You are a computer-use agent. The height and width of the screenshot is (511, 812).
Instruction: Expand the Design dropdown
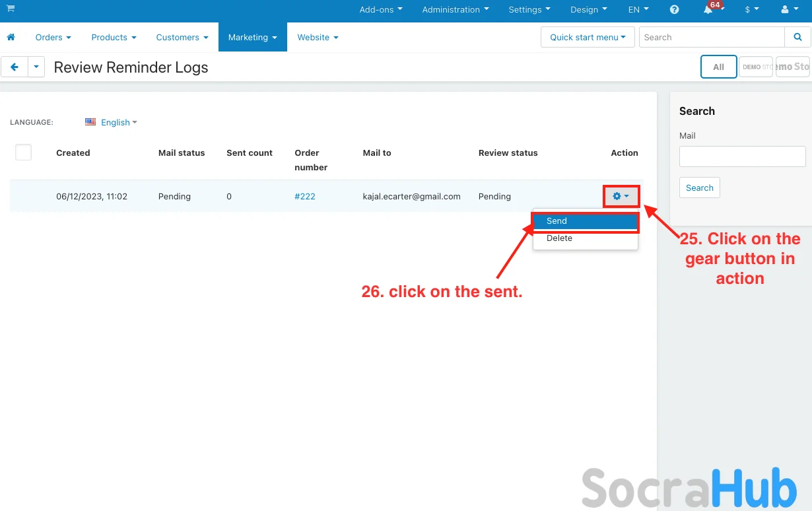tap(588, 9)
